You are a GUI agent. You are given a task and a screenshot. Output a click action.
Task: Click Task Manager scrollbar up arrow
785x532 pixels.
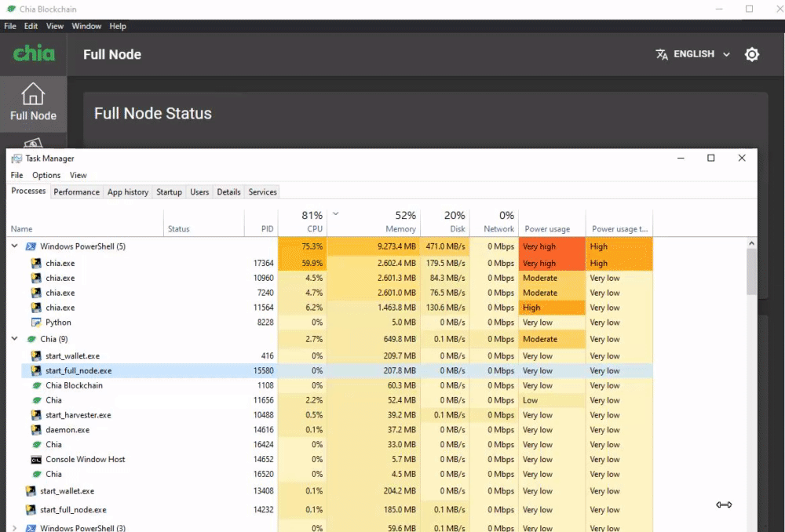751,243
